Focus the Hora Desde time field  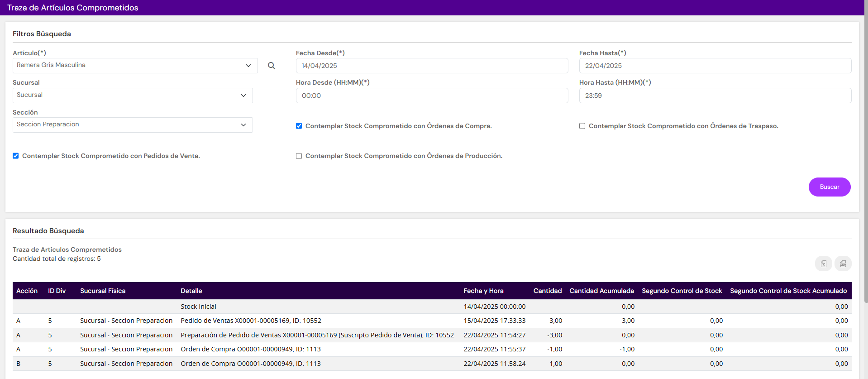pyautogui.click(x=432, y=96)
